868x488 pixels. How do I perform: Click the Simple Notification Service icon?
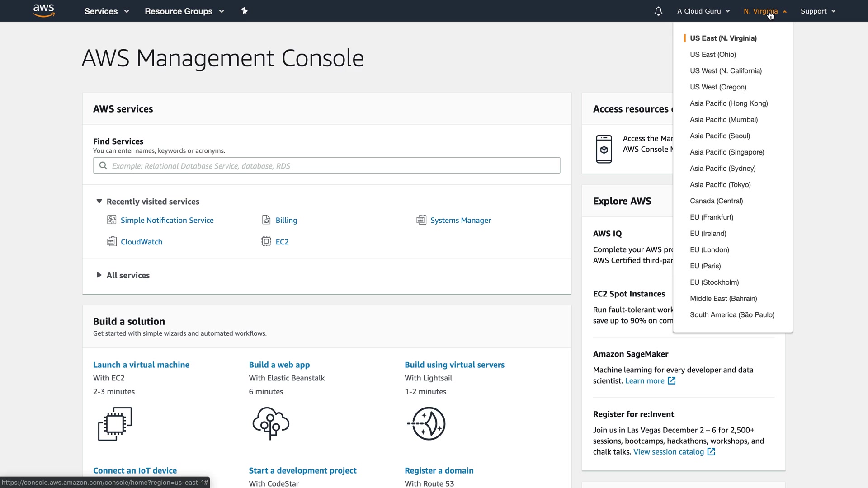[x=112, y=220]
